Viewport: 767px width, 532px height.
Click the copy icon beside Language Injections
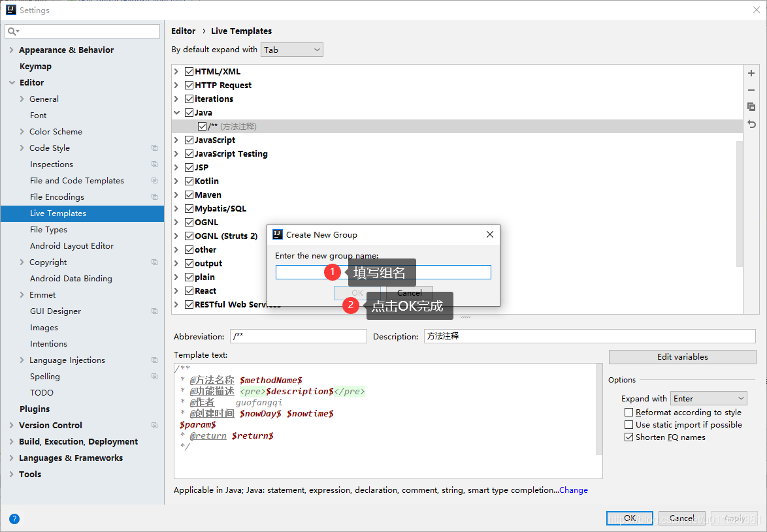pyautogui.click(x=155, y=360)
